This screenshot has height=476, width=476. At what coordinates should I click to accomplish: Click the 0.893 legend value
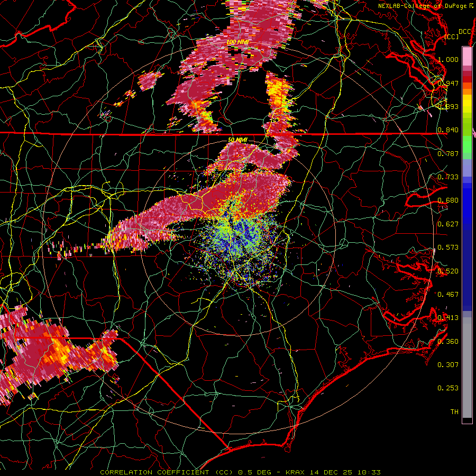[x=448, y=106]
